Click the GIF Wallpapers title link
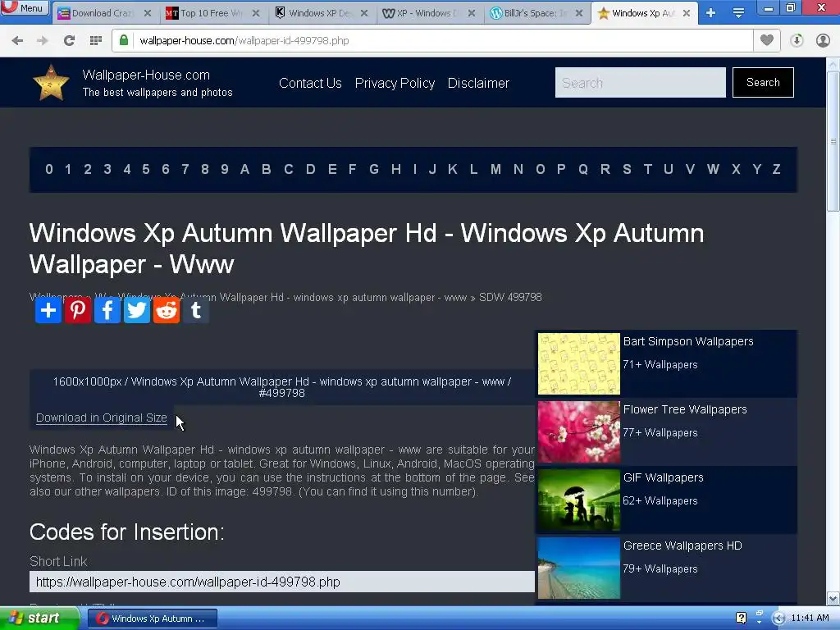 tap(663, 477)
